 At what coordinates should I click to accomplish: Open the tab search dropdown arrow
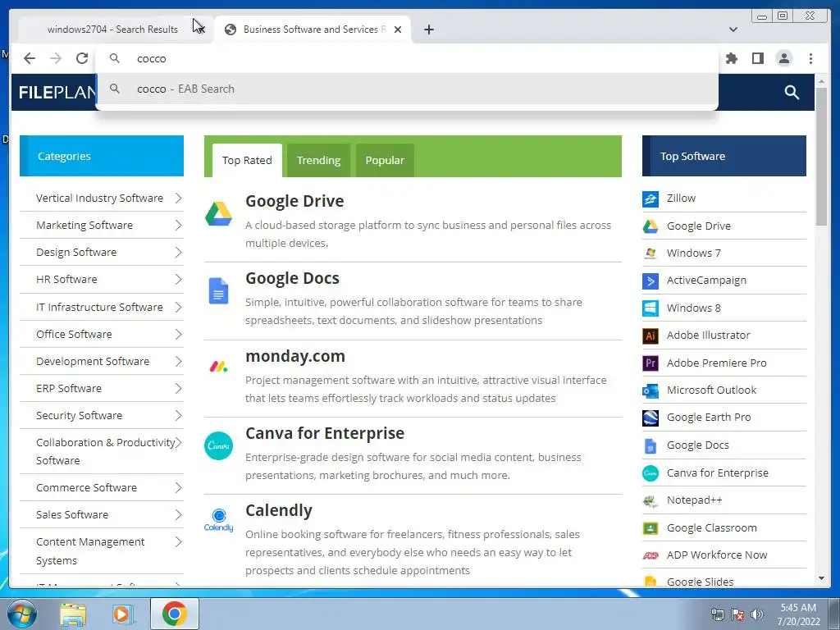point(733,30)
